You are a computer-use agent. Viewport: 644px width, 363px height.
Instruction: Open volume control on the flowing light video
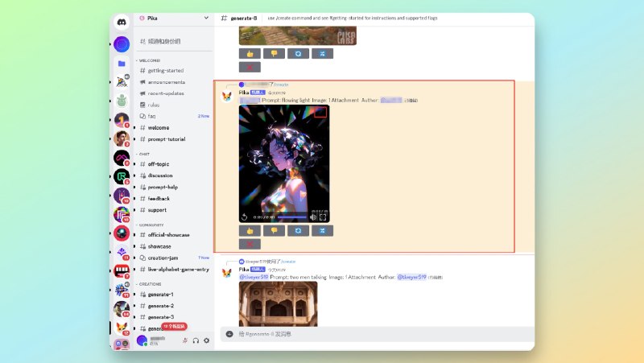[x=313, y=217]
